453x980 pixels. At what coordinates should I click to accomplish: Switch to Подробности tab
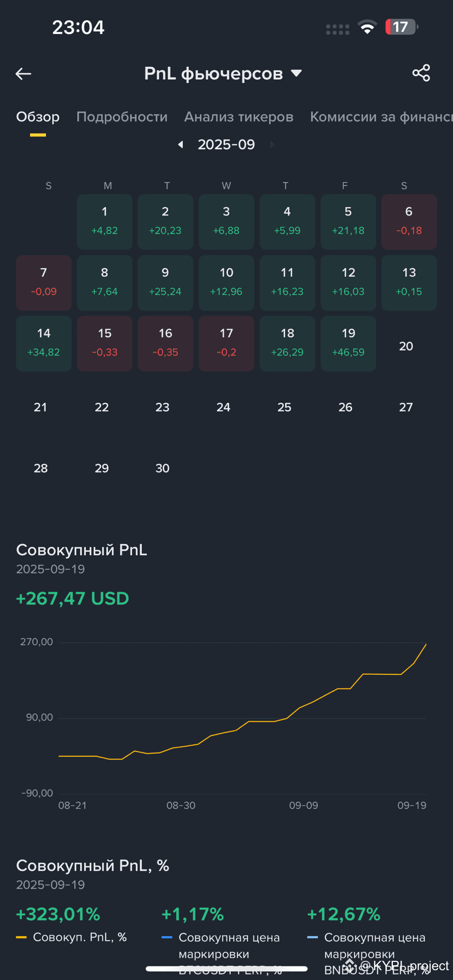[x=122, y=116]
